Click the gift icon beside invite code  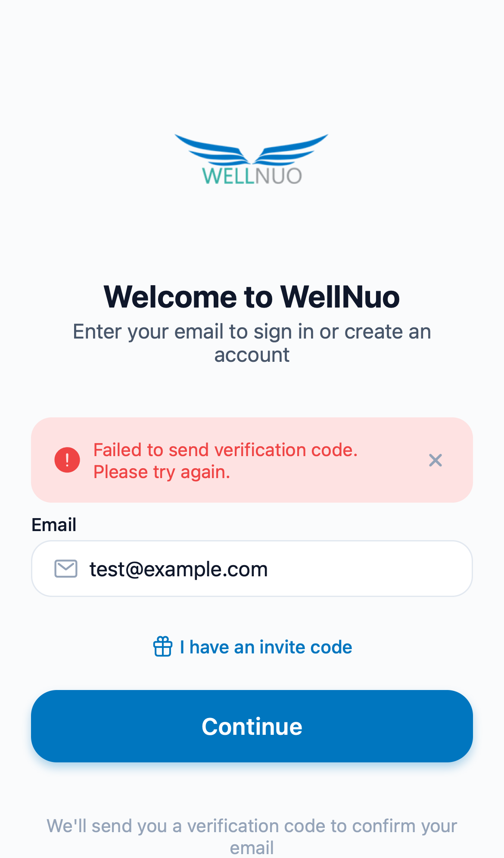pos(163,647)
